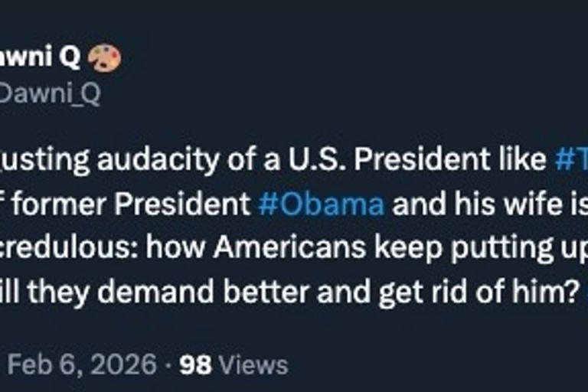
Task: Open the #Obama hashtag link
Action: pos(322,204)
